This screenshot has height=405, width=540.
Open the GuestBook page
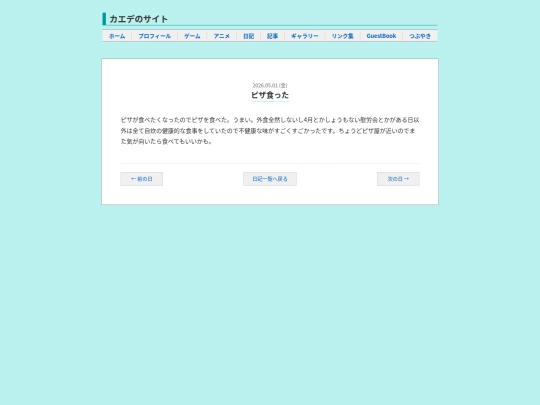click(x=381, y=36)
